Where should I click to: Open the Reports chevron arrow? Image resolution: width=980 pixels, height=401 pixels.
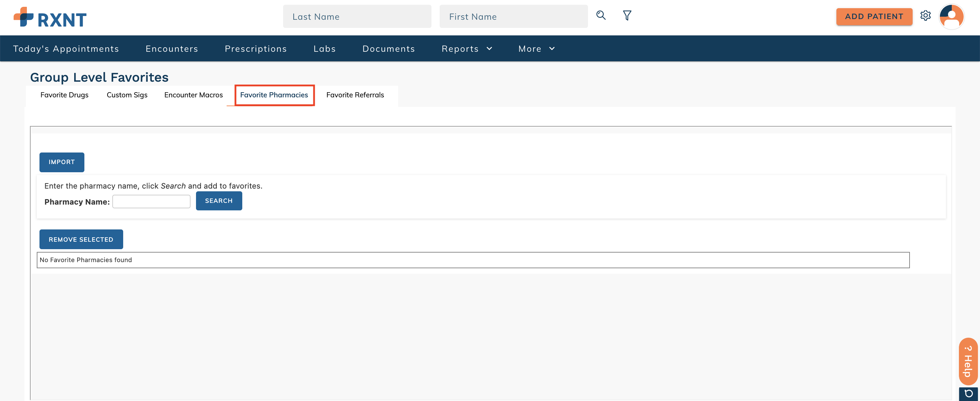[x=489, y=48]
